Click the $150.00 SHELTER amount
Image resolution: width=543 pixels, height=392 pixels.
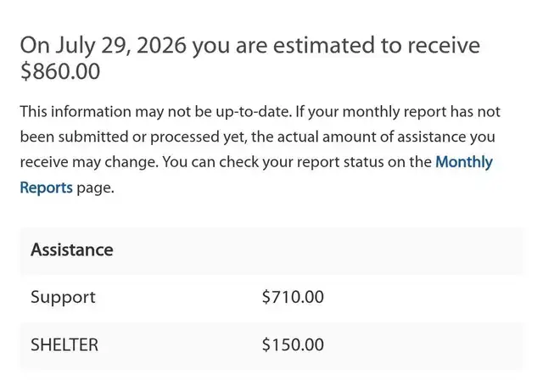click(x=293, y=344)
